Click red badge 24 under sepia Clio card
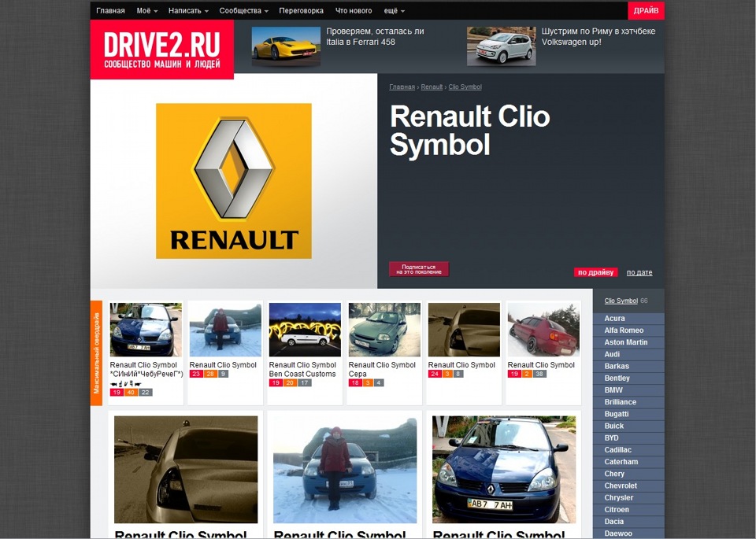Screen dimensions: 756x539 (435, 374)
